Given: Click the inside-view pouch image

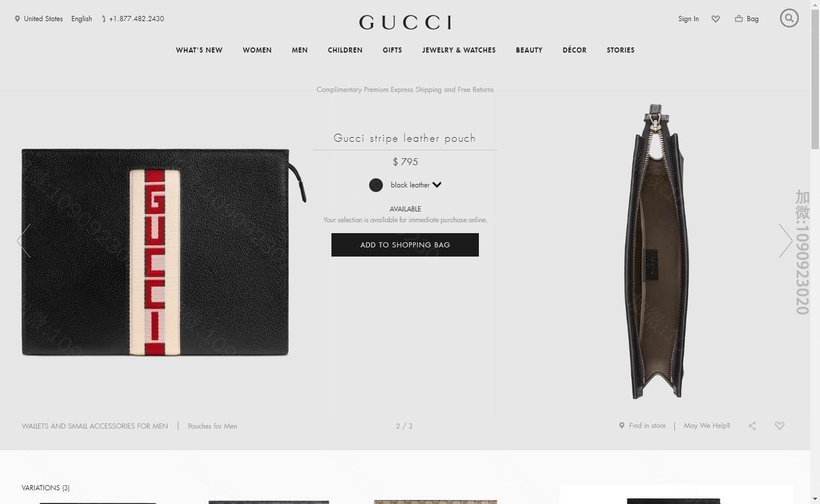Looking at the screenshot, I should pos(656,251).
